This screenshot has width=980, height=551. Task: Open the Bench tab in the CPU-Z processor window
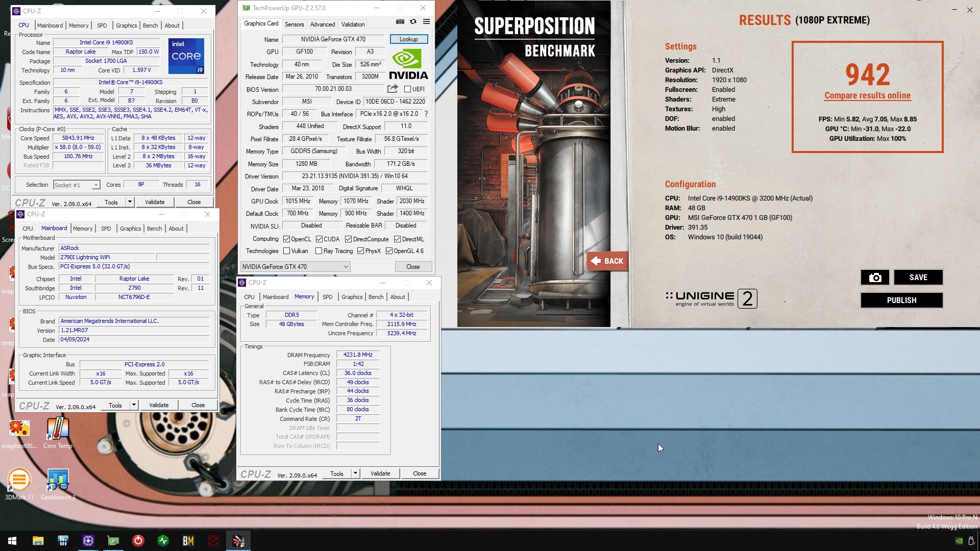[x=150, y=26]
